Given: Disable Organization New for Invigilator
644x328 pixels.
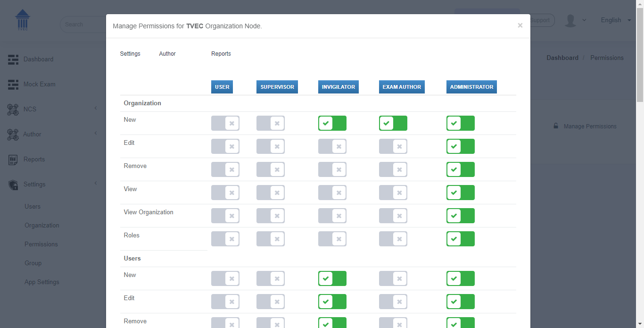Looking at the screenshot, I should click(332, 123).
